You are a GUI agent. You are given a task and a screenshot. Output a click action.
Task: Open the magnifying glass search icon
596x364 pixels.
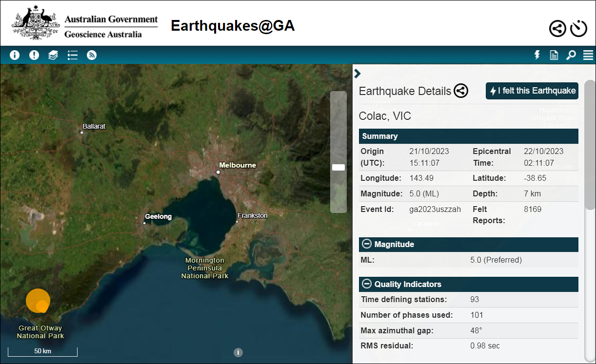(x=571, y=55)
